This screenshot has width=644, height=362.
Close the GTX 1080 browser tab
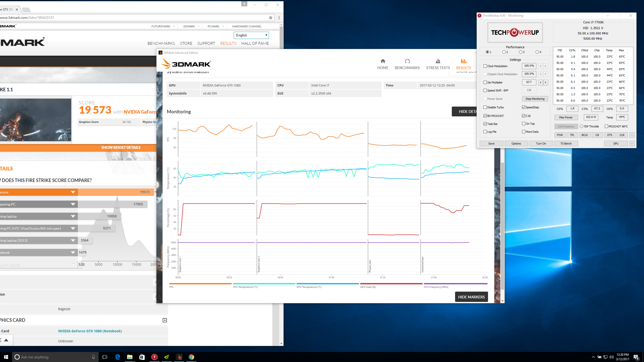click(x=17, y=10)
